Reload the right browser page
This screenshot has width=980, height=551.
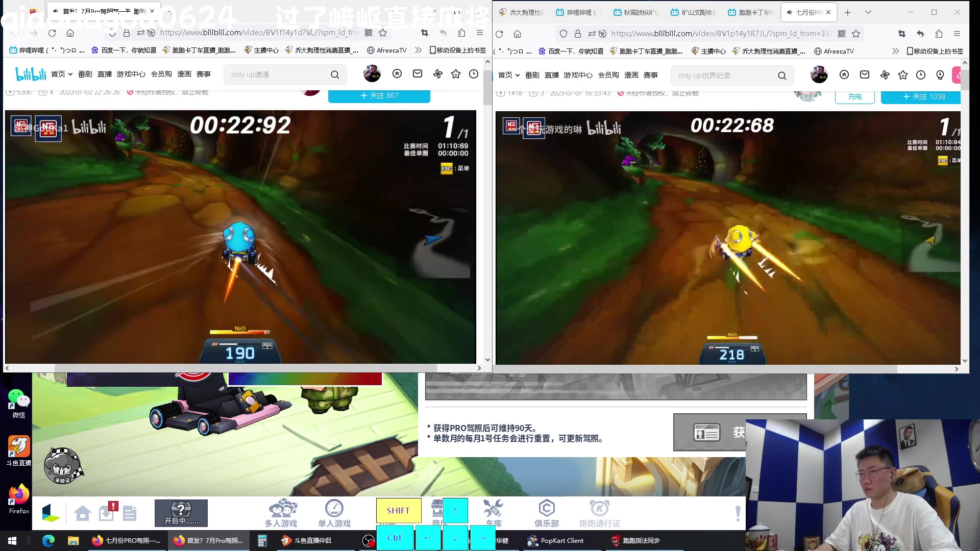tap(499, 34)
